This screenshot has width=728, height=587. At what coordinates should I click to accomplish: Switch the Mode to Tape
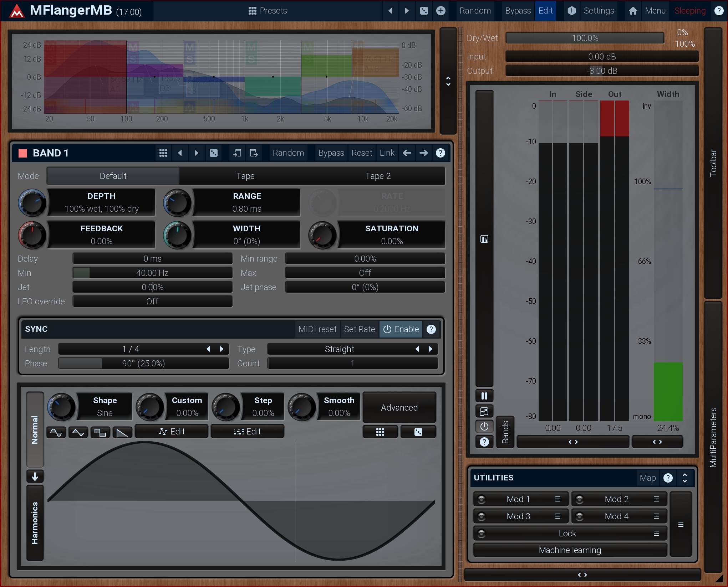coord(245,176)
